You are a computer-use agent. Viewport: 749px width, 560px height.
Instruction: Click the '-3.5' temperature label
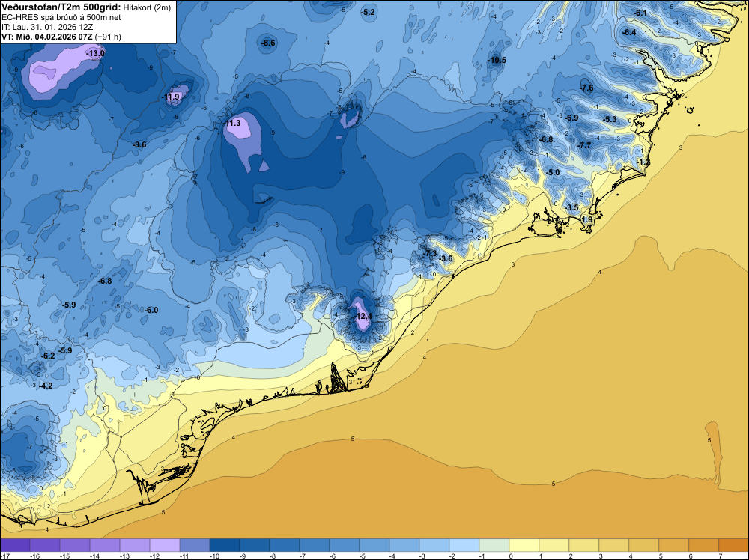tap(571, 207)
